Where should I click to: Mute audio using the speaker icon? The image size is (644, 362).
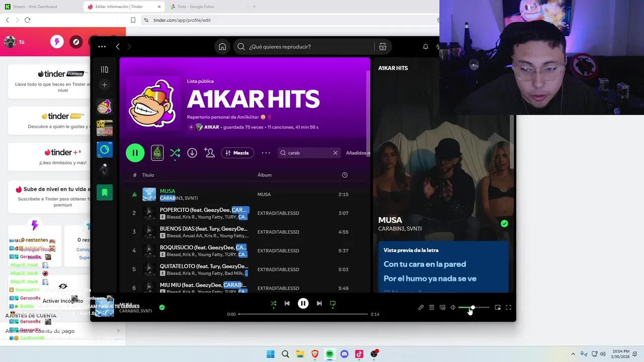pos(453,308)
